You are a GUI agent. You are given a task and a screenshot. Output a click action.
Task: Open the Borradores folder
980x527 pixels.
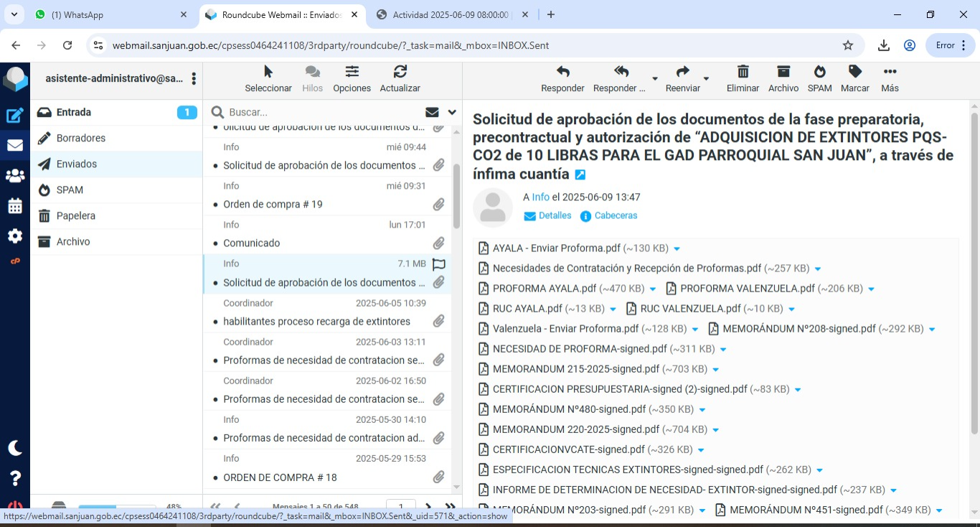tap(81, 138)
